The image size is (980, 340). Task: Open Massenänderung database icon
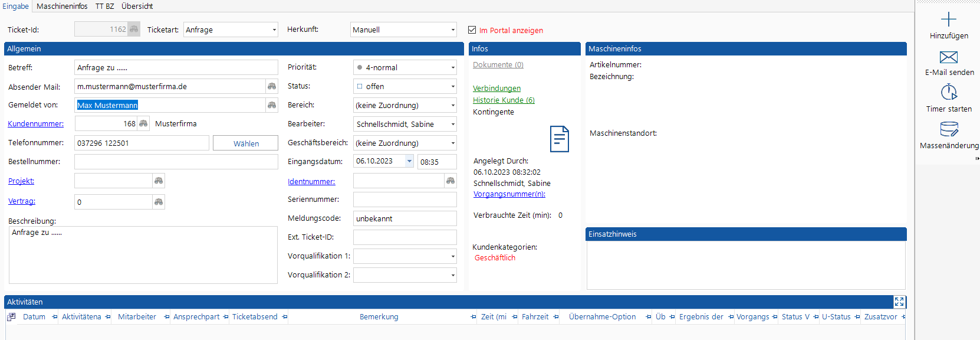948,129
